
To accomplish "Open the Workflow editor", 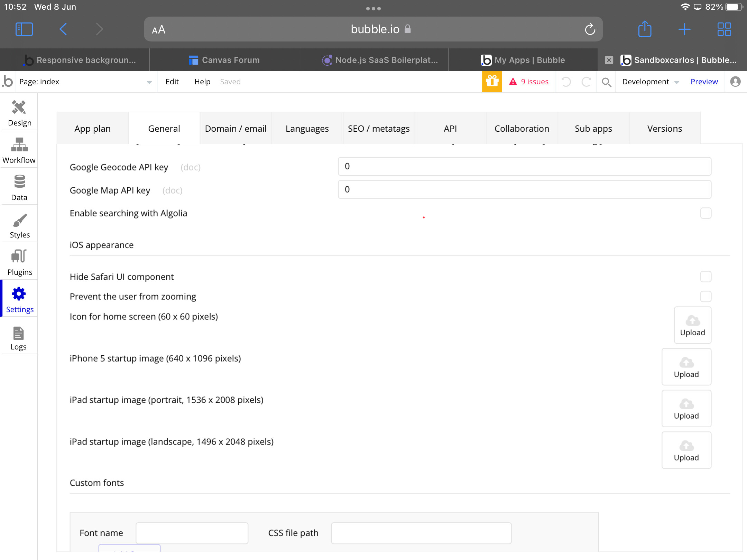I will (19, 150).
